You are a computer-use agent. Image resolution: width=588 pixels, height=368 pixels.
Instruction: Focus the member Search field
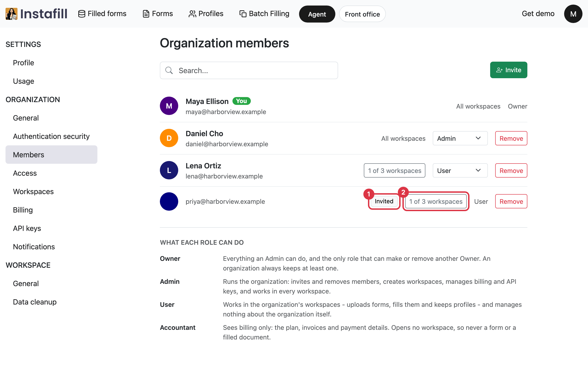(x=249, y=70)
